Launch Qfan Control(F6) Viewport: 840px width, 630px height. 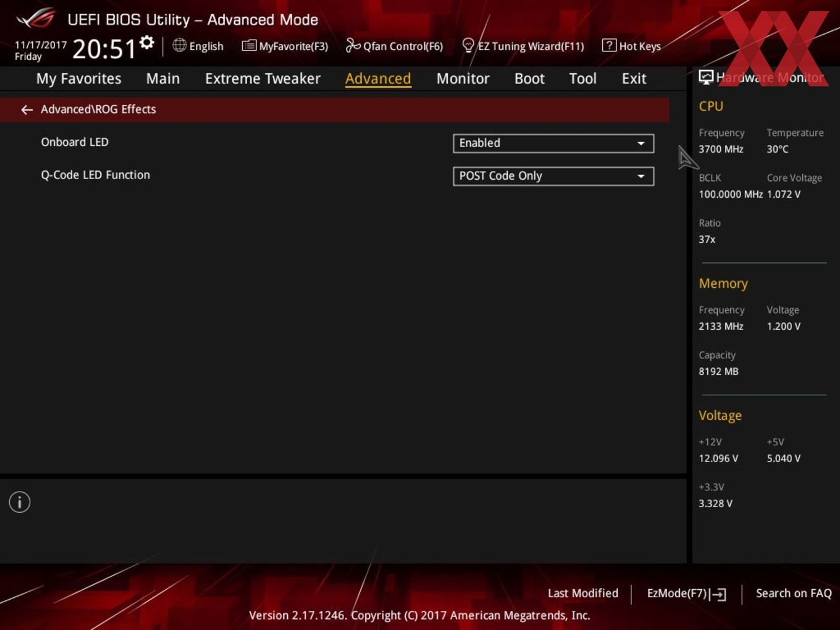(394, 46)
